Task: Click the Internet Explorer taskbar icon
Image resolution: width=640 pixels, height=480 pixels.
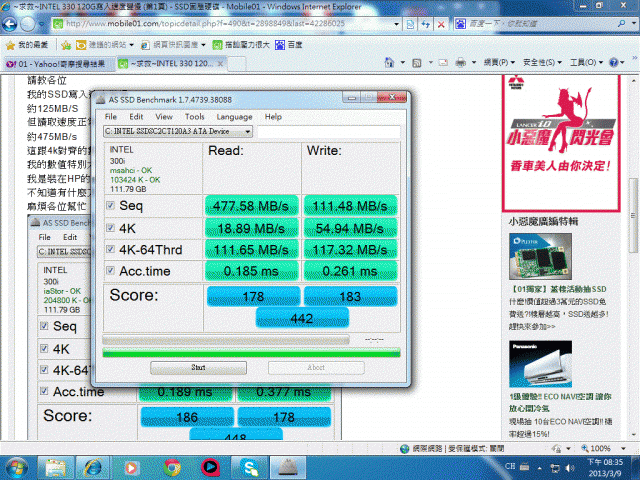Action: pyautogui.click(x=93, y=468)
